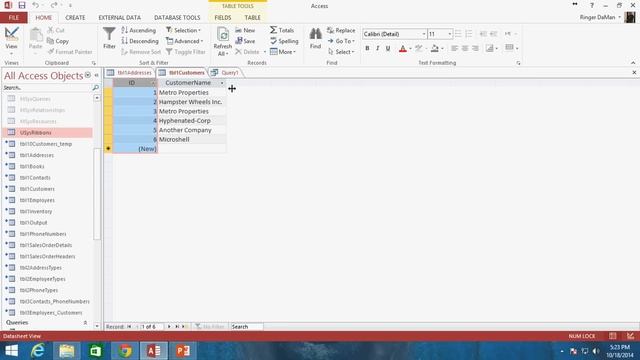Click the Background Color fill icon
This screenshot has width=640, height=360.
(x=435, y=49)
